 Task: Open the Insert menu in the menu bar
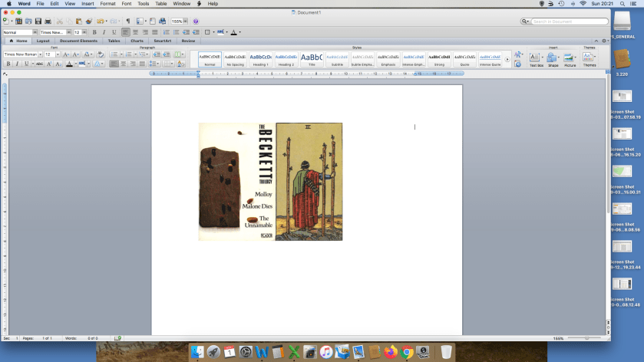point(90,4)
